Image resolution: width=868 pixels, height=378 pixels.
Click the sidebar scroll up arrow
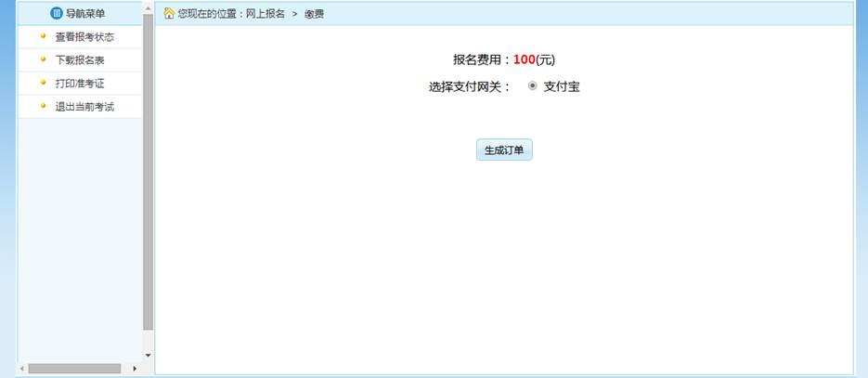[148, 8]
